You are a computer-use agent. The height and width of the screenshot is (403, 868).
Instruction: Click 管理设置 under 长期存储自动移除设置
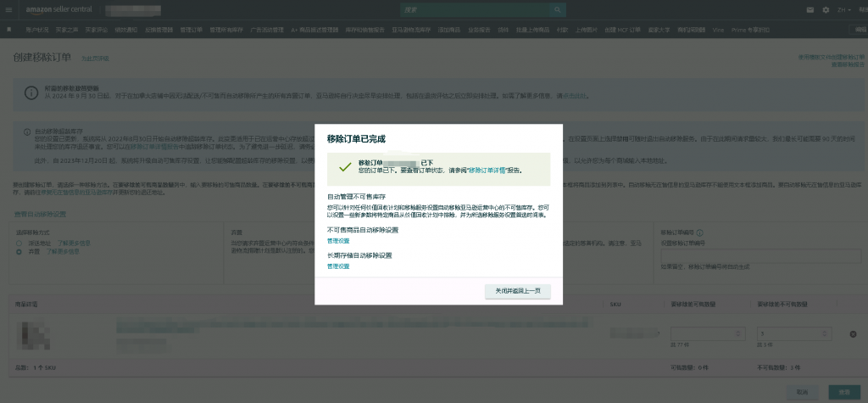click(338, 266)
